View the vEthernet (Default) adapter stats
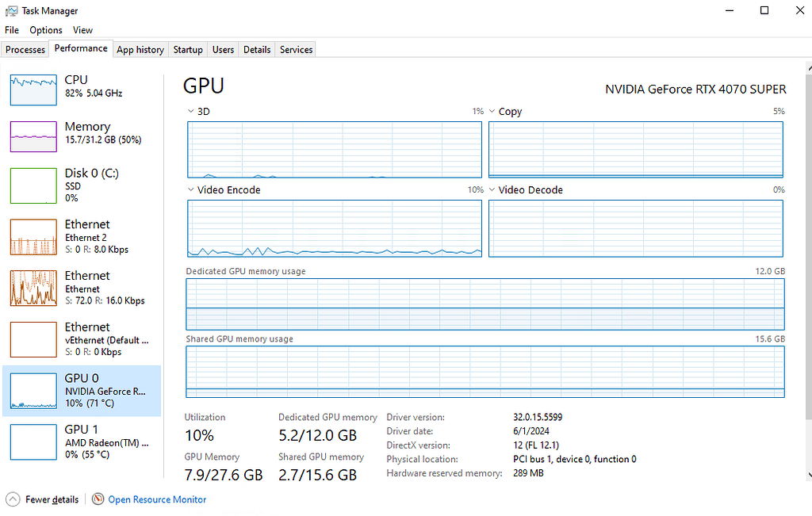 [79, 339]
